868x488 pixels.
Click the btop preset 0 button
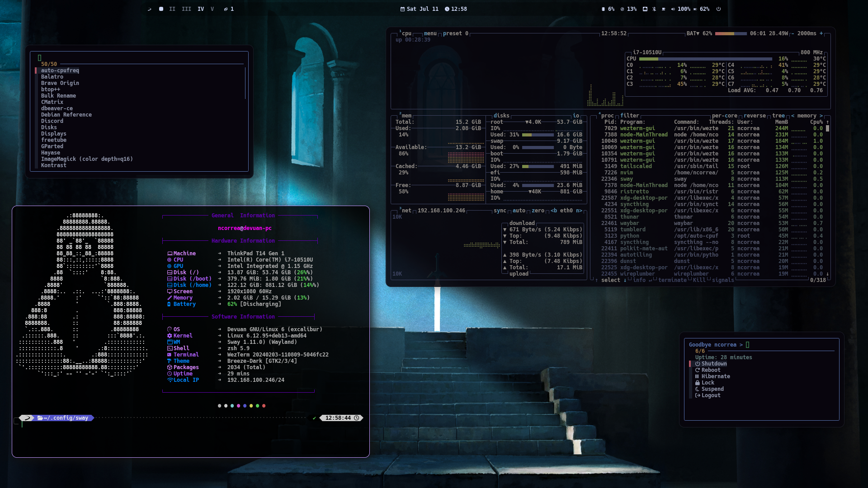(455, 33)
